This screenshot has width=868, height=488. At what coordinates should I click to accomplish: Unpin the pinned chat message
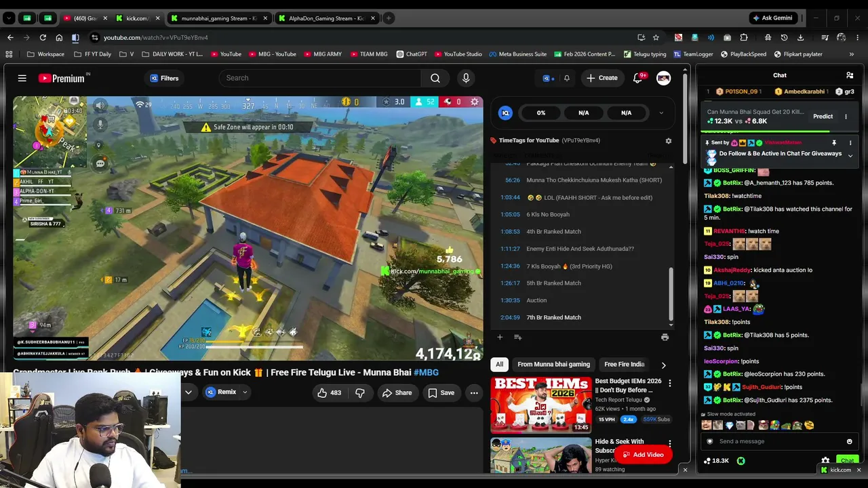[834, 143]
